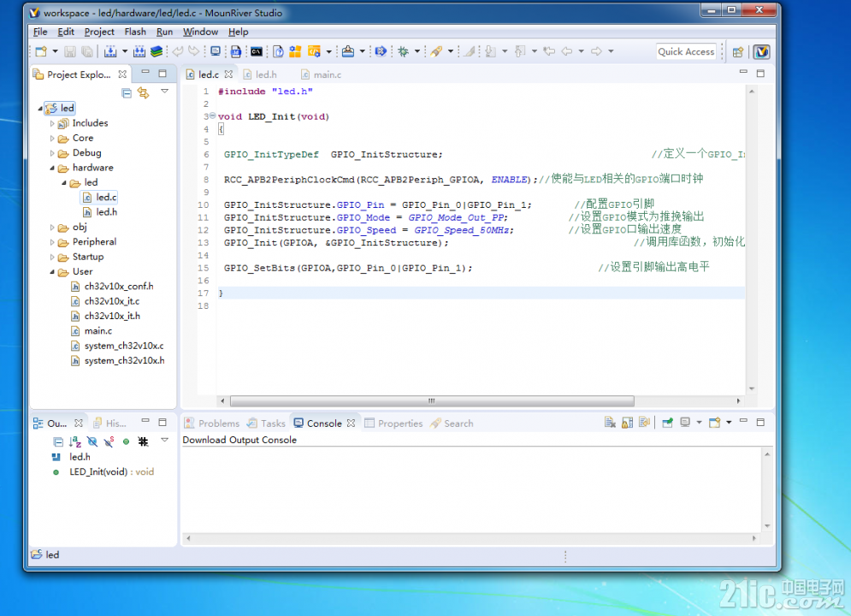The height and width of the screenshot is (616, 851).
Task: Toggle Hide Static Members in Outline
Action: 109,441
